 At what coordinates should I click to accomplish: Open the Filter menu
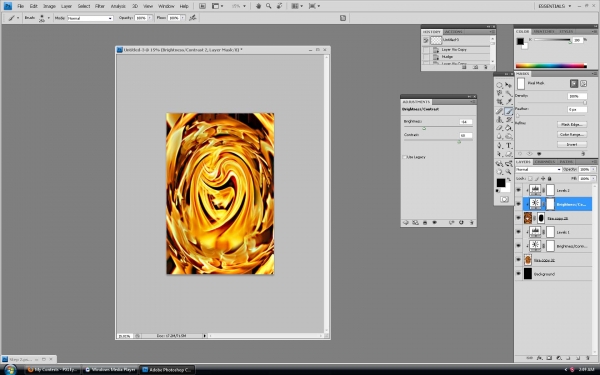click(100, 6)
